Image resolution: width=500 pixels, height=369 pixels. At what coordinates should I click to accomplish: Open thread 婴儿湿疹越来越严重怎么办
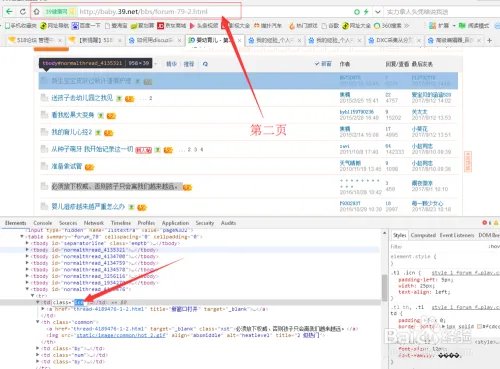click(x=88, y=206)
